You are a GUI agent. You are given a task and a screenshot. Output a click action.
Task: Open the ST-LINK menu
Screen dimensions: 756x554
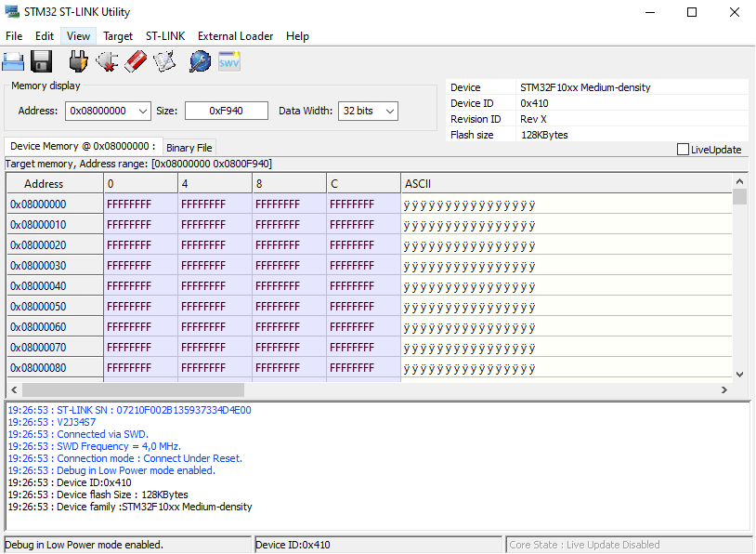pyautogui.click(x=165, y=36)
